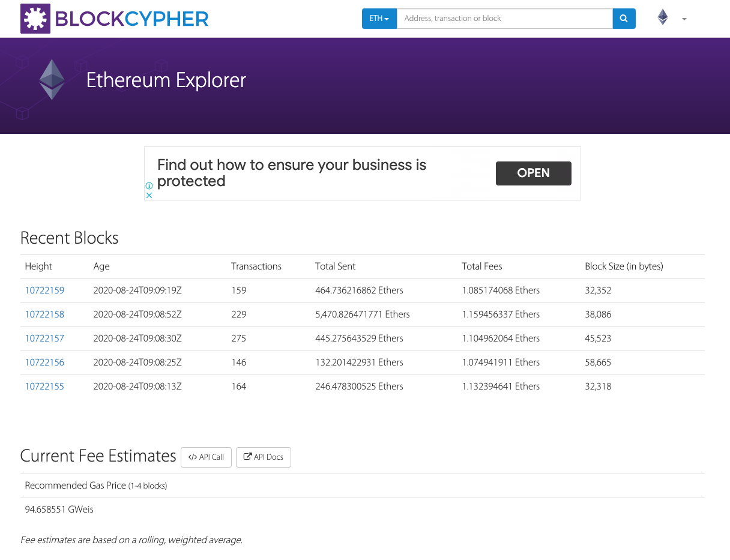Select age 2020-08-24T09:08:30Z

point(137,339)
